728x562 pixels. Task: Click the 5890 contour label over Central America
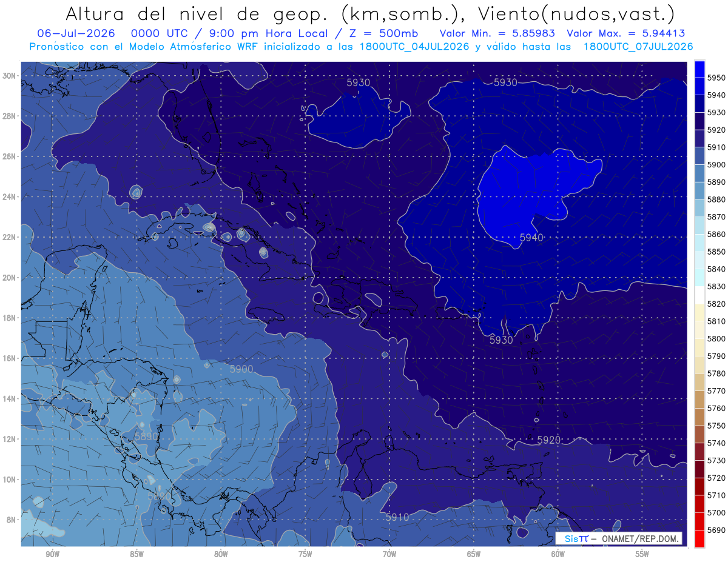pos(146,436)
